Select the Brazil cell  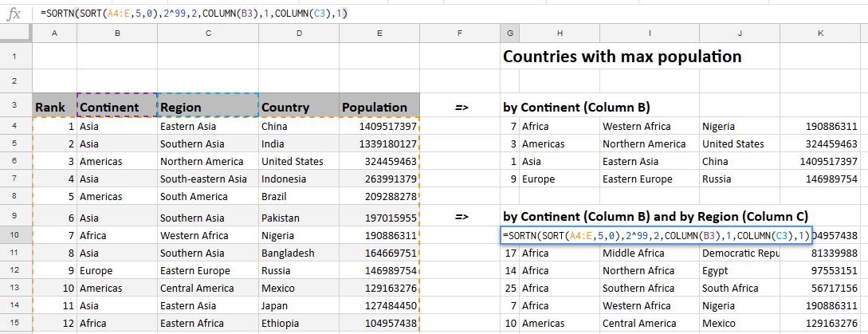[x=299, y=197]
